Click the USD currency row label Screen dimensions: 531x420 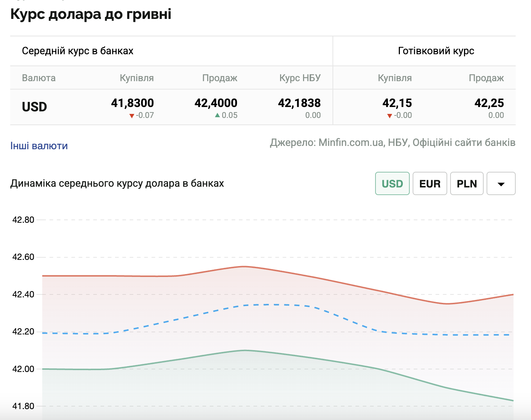click(x=35, y=107)
